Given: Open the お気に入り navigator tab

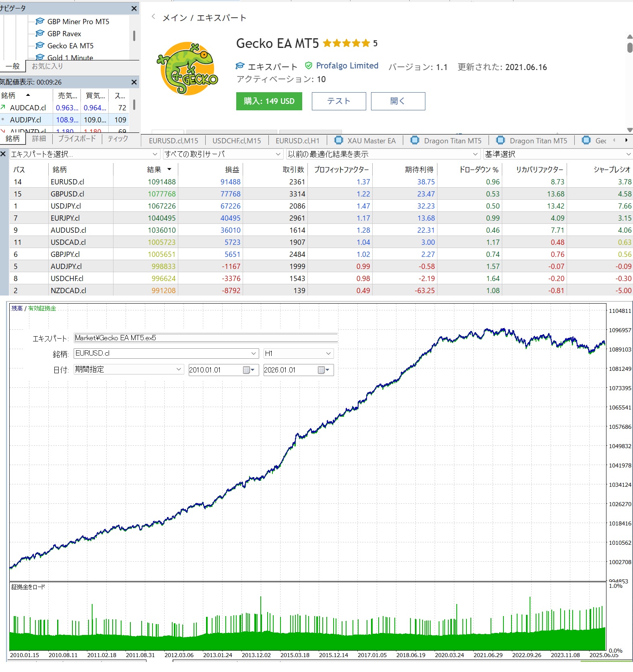Looking at the screenshot, I should [x=47, y=66].
